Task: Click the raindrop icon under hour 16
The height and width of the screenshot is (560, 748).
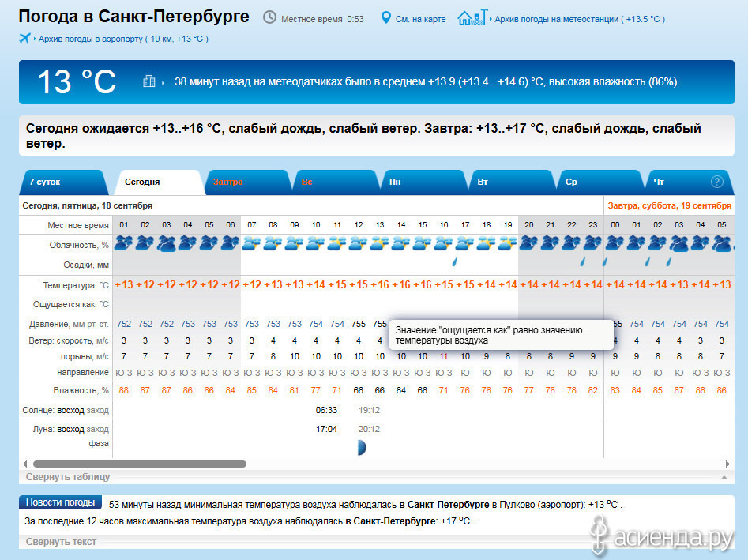Action: pyautogui.click(x=455, y=261)
